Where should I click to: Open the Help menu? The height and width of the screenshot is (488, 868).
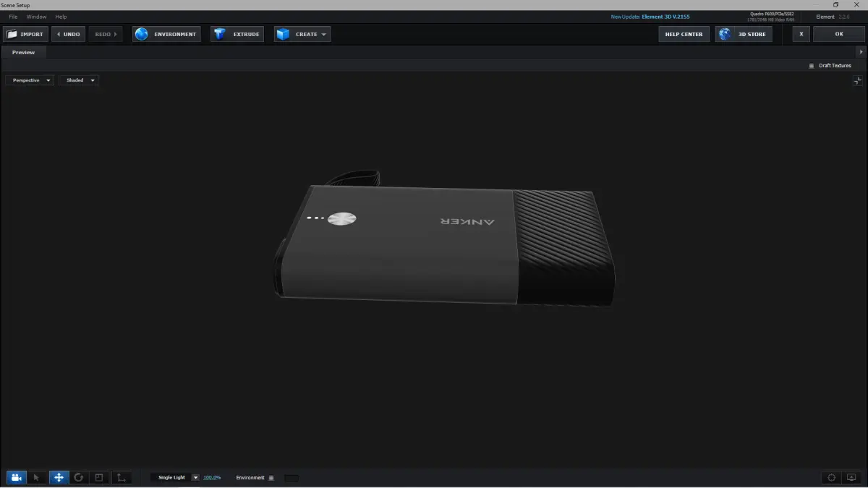pos(61,17)
